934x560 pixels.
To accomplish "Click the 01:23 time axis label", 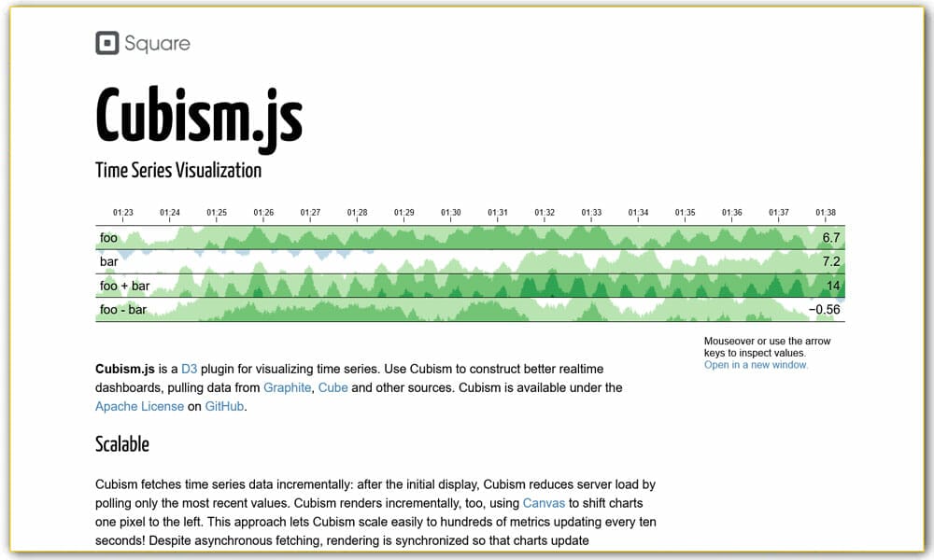I will tap(124, 212).
